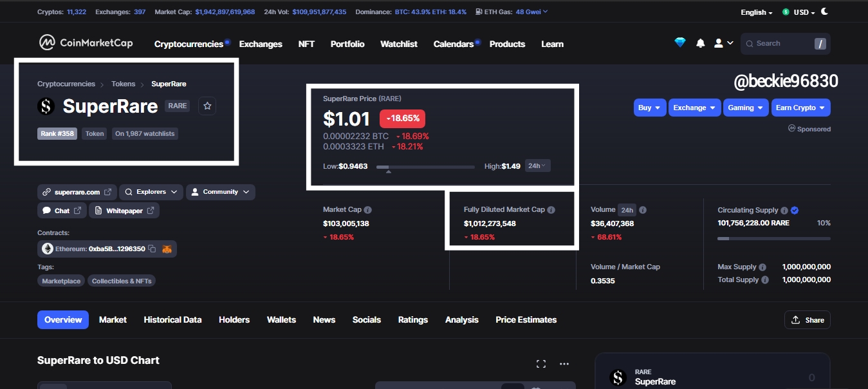
Task: Expand ETH Gas 48 Gwei dropdown
Action: click(x=531, y=12)
